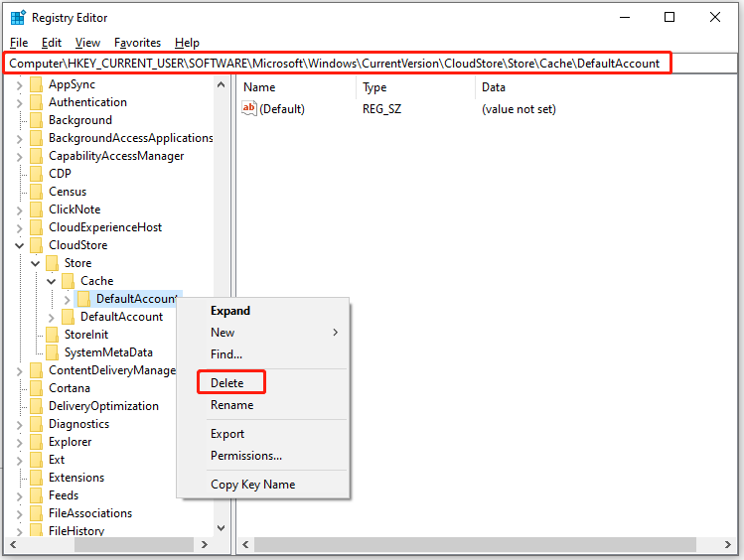Image resolution: width=744 pixels, height=560 pixels.
Task: Expand the Authentication key
Action: coord(19,103)
